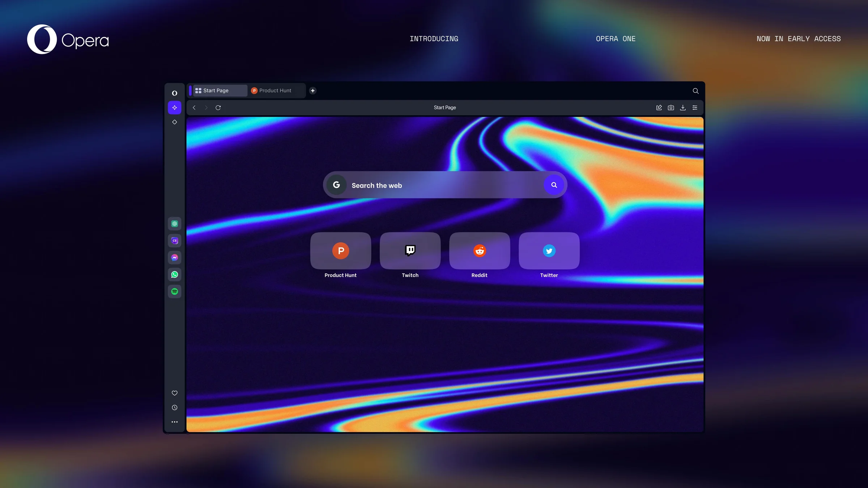Click the purple search submit button
The width and height of the screenshot is (868, 488).
(554, 185)
